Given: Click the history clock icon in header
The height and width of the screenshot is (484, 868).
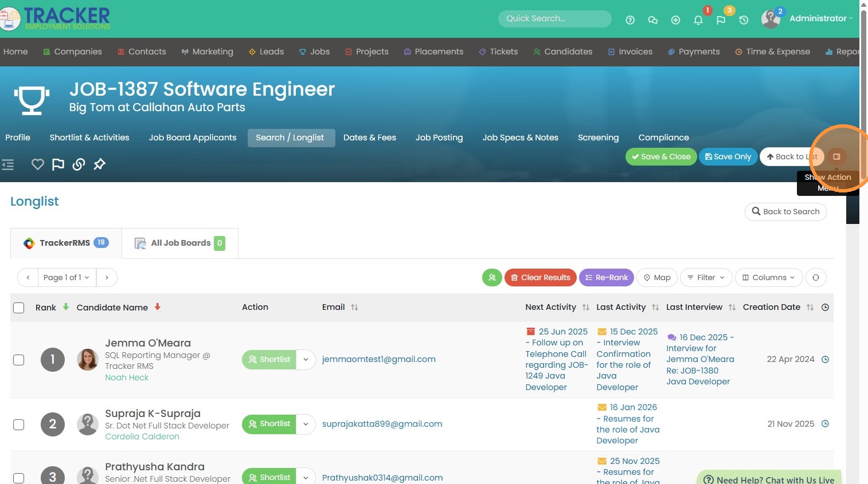Looking at the screenshot, I should coord(744,20).
